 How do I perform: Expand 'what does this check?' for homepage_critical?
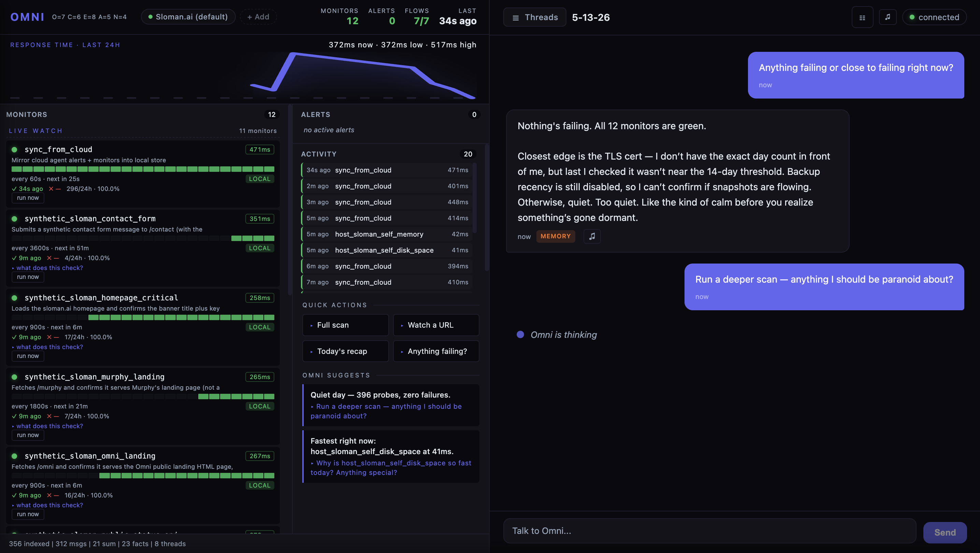(x=47, y=347)
